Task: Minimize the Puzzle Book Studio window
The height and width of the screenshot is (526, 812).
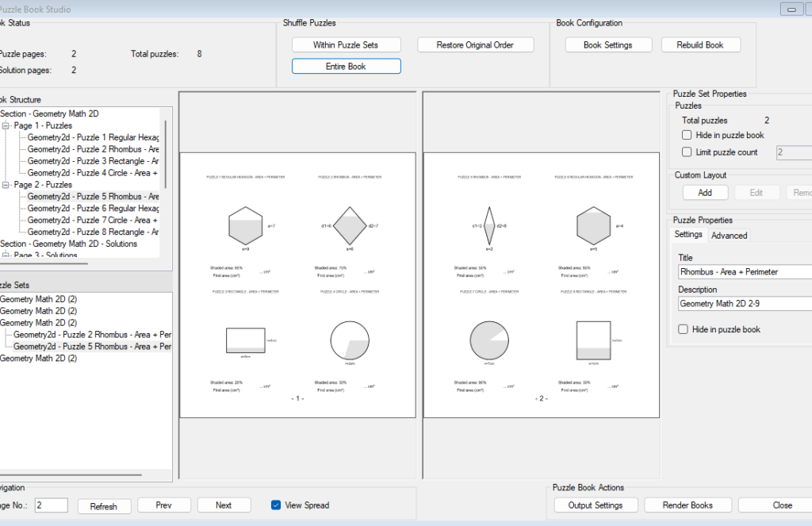Action: pos(791,9)
